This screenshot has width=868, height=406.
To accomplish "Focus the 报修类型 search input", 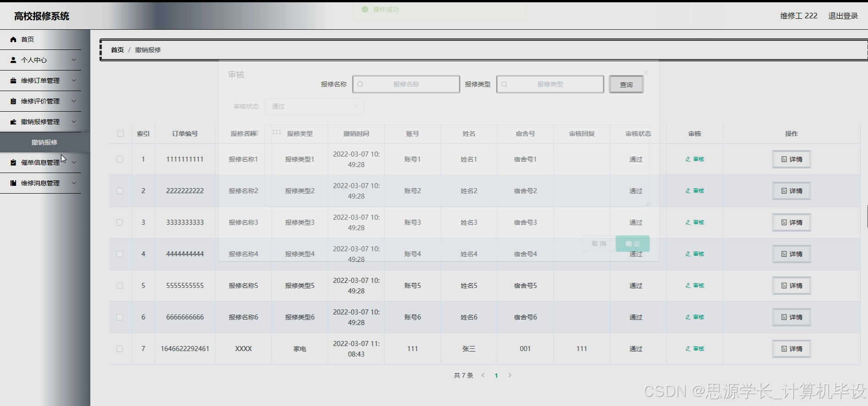I will click(550, 84).
